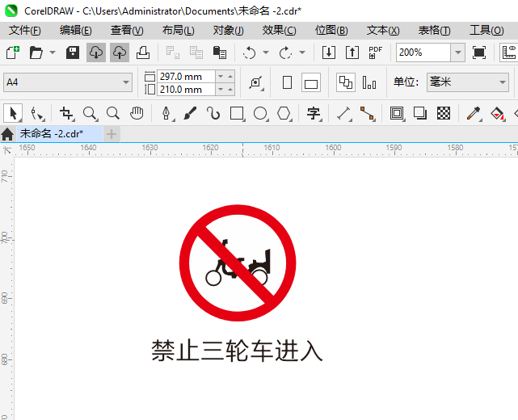Click the Undo arrow icon
Image resolution: width=518 pixels, height=420 pixels.
coord(250,52)
